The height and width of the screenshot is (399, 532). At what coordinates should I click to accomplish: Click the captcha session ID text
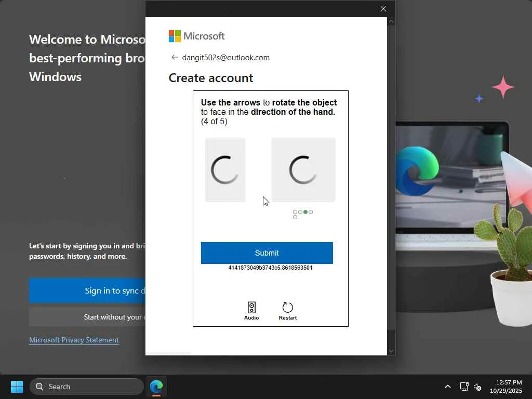270,268
